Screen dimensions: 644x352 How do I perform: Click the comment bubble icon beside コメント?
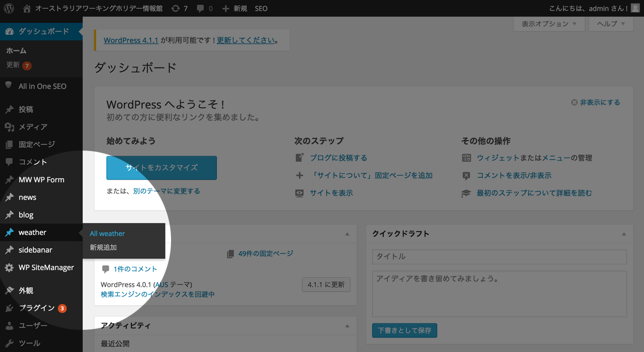[9, 162]
